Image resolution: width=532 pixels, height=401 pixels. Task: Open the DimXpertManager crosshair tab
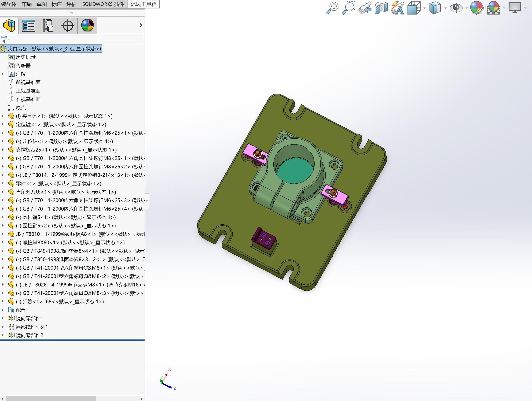tap(68, 26)
